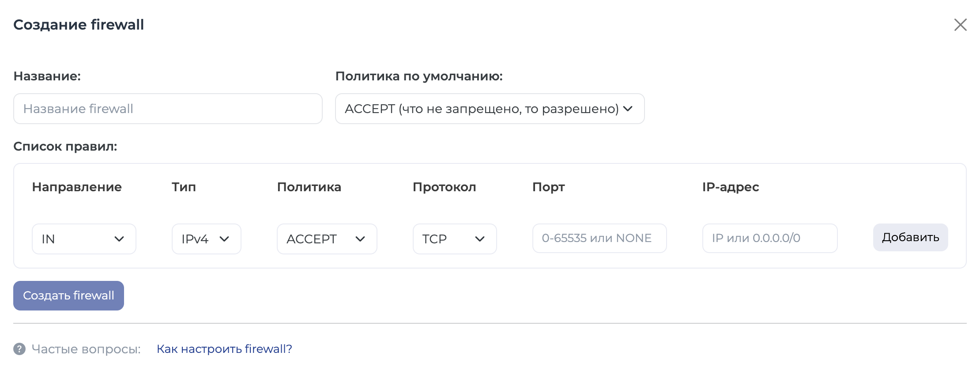Click the Создать firewall button
Screen dimensions: 980x371
pos(68,295)
